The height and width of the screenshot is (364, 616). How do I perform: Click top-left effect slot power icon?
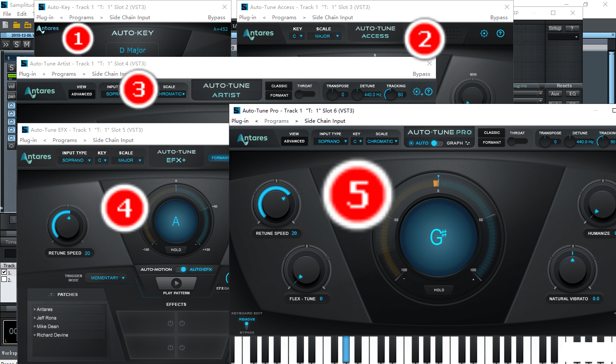click(x=170, y=323)
